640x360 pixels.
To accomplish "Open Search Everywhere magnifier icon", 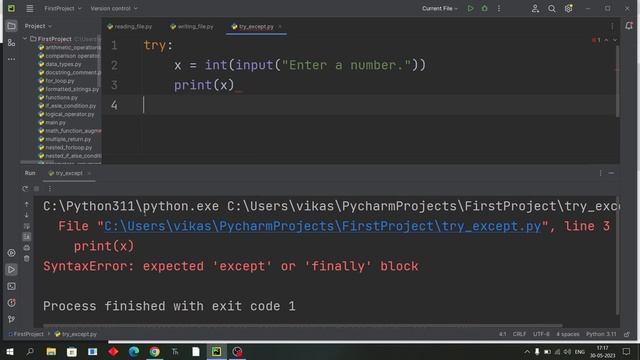I will 551,8.
